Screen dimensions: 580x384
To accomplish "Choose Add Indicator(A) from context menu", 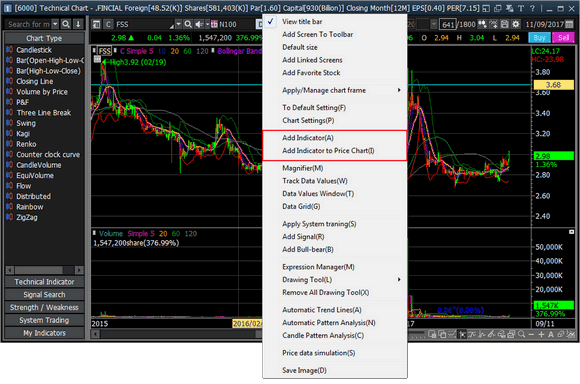I will click(x=308, y=138).
